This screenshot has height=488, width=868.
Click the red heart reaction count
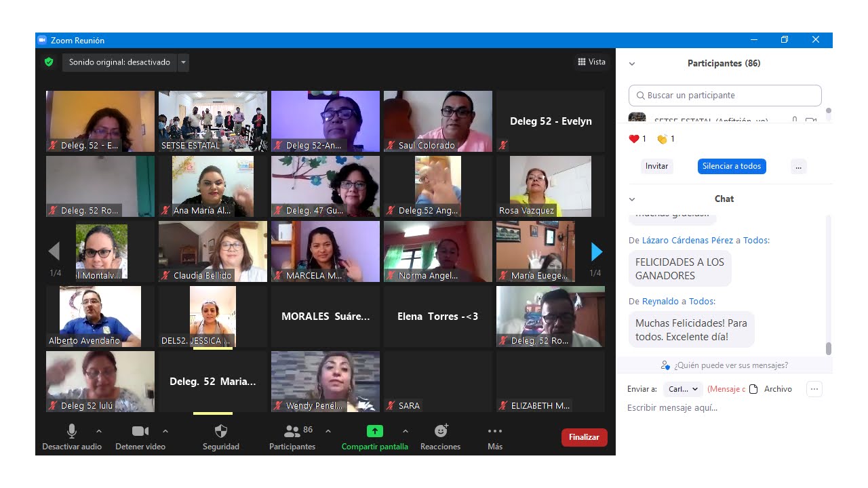tap(637, 139)
